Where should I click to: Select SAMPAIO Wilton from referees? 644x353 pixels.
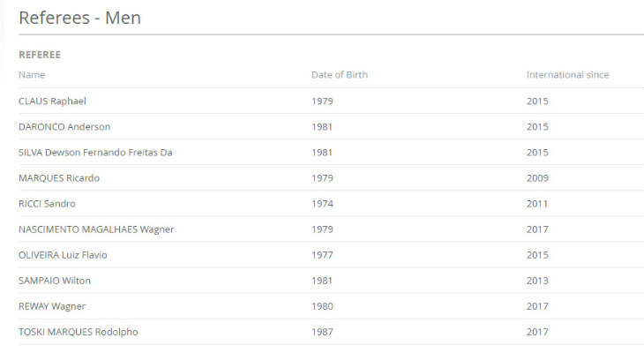click(x=55, y=280)
